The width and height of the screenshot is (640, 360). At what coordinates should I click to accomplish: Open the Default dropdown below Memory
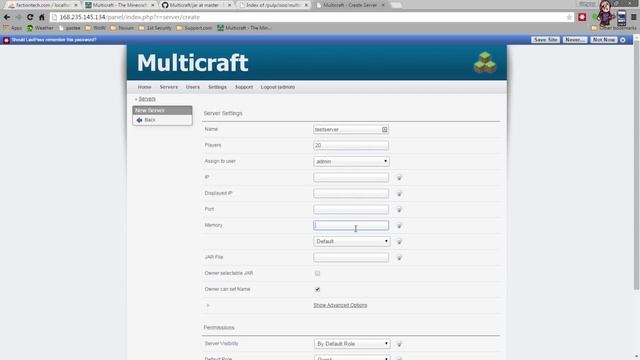[x=351, y=241]
